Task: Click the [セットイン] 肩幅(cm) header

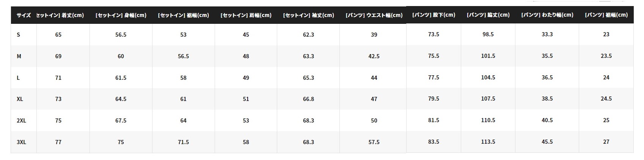Action: click(246, 16)
